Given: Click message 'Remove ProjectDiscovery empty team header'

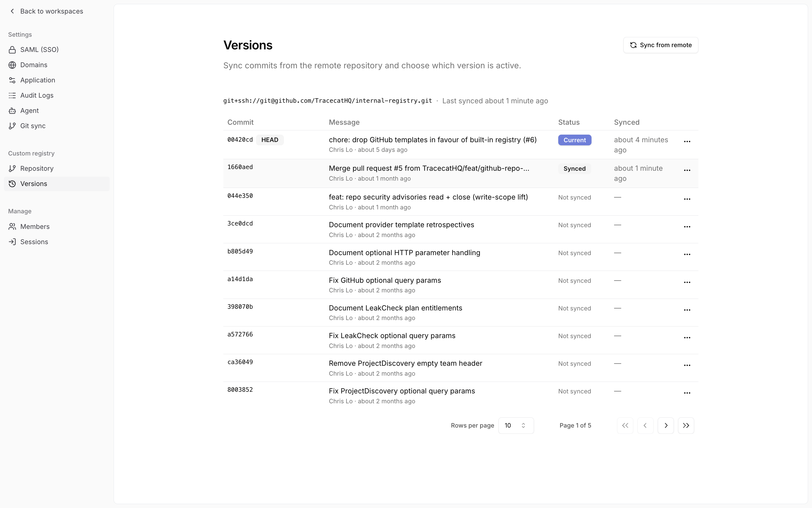Looking at the screenshot, I should click(x=405, y=363).
